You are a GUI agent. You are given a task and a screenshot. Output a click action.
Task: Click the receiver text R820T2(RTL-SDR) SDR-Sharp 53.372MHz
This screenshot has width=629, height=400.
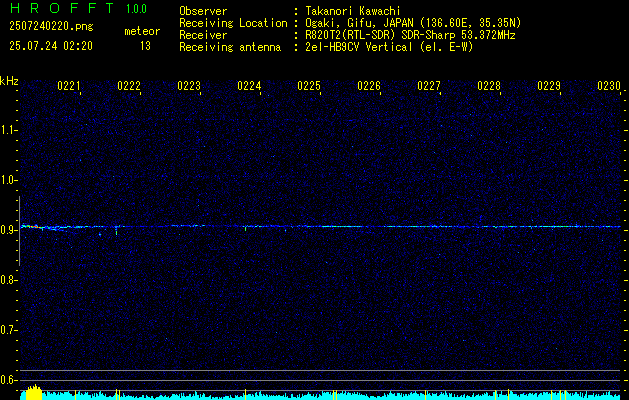(x=410, y=35)
